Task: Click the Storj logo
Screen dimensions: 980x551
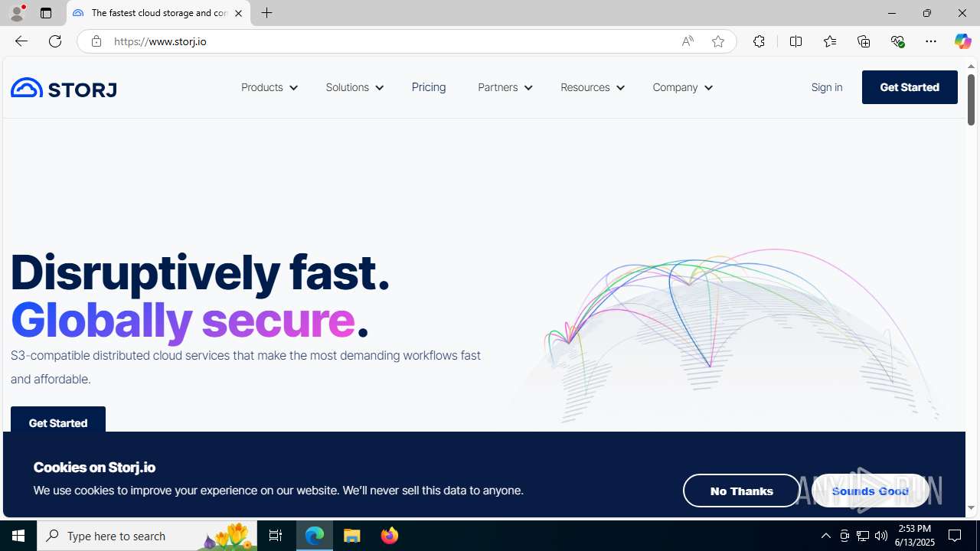Action: (x=64, y=88)
